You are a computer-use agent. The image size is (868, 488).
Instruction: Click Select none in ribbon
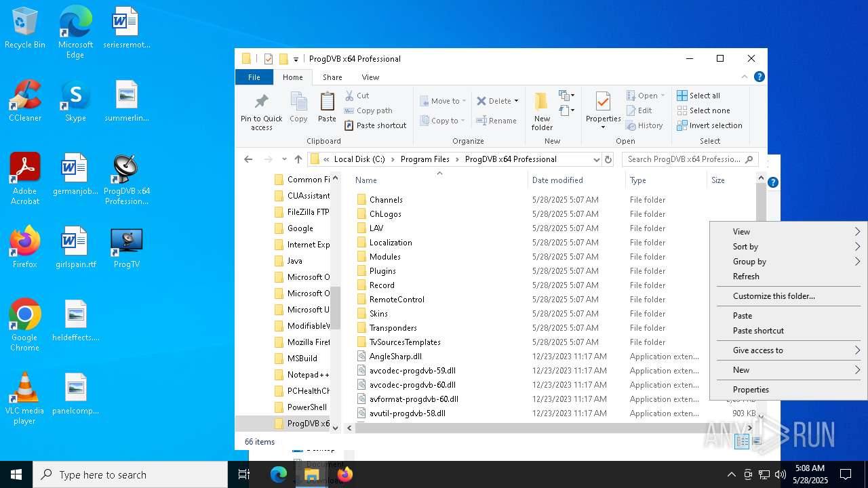tap(703, 110)
